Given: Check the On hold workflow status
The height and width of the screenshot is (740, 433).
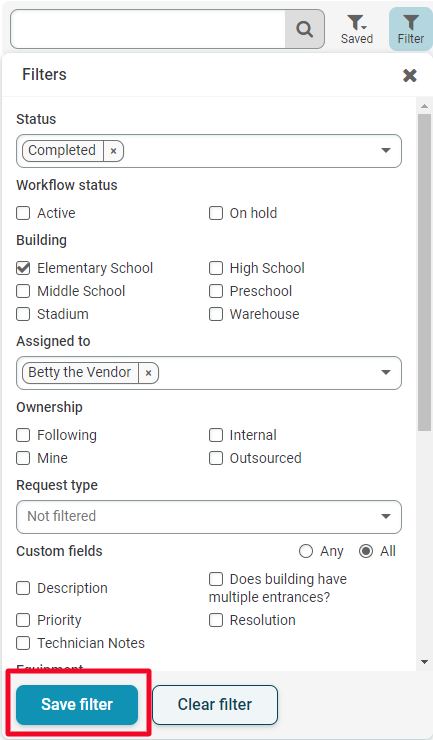Looking at the screenshot, I should point(216,213).
